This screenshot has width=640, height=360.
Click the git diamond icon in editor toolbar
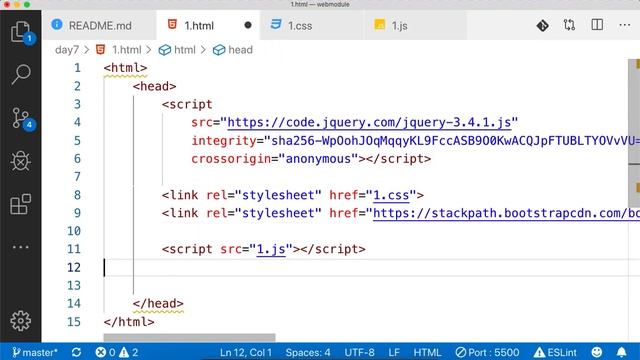point(542,26)
